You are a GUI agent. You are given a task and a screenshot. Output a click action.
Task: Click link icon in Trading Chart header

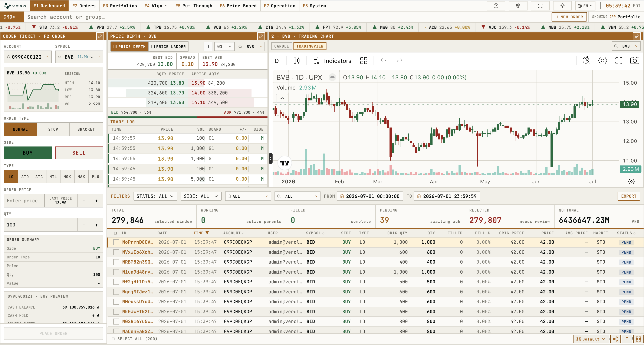click(x=637, y=36)
